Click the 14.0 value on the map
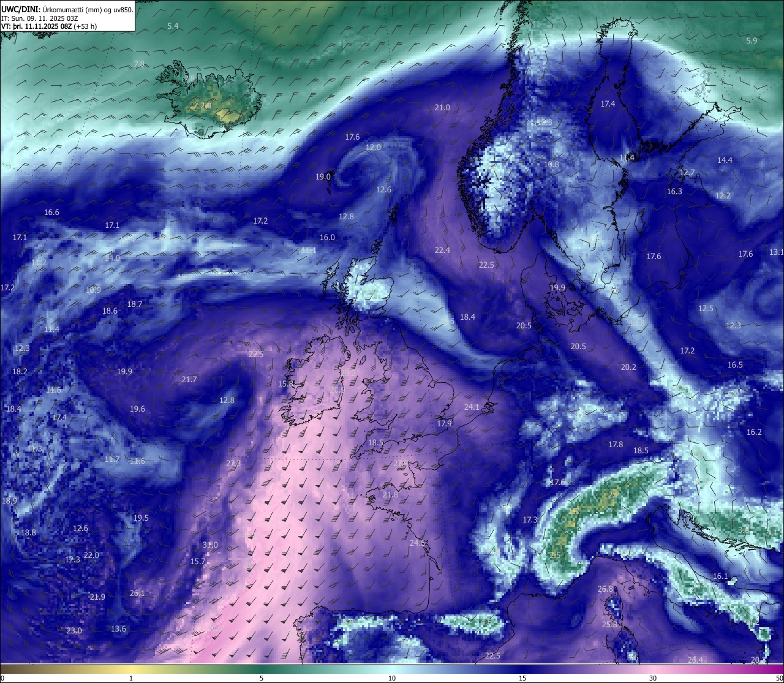The height and width of the screenshot is (683, 784). coord(112,258)
